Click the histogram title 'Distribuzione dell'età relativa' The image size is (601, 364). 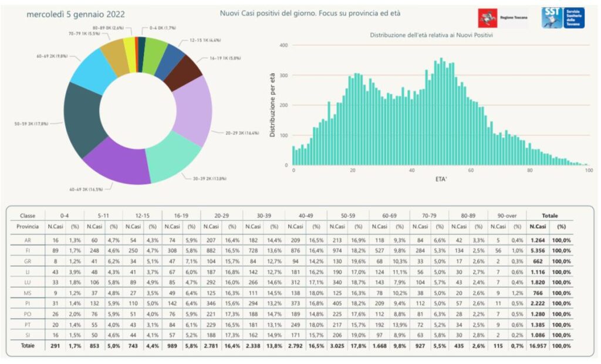[x=431, y=36]
